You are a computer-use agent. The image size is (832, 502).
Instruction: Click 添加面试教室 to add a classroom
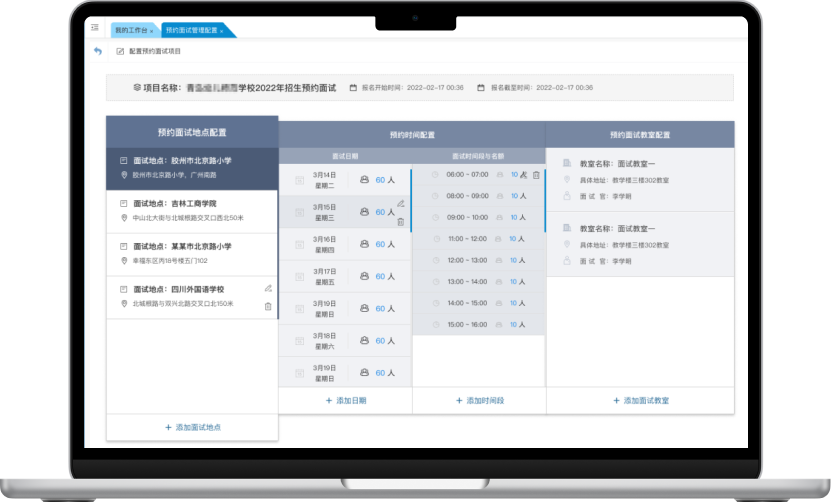pyautogui.click(x=640, y=400)
